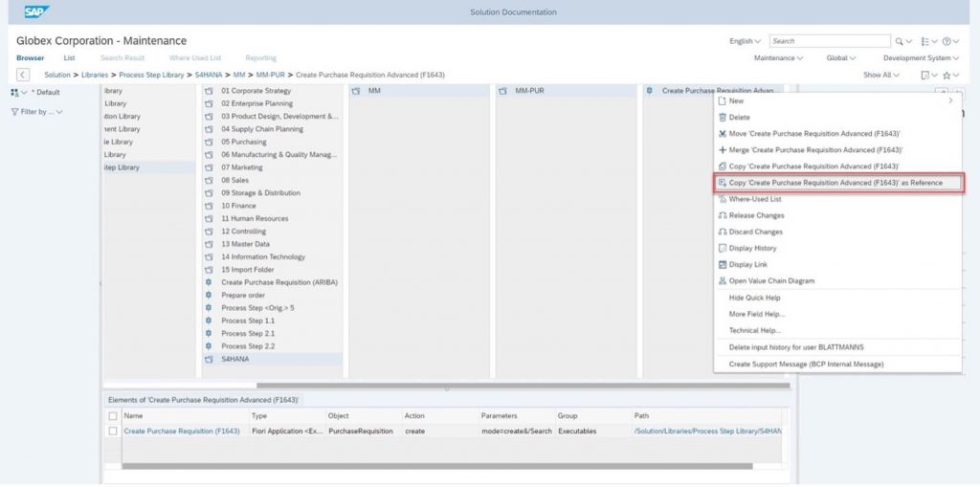Click the filter funnel icon
This screenshot has height=487, width=980.
click(x=15, y=112)
